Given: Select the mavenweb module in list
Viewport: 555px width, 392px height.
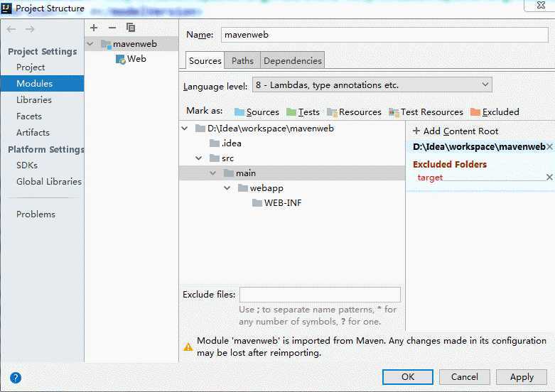Looking at the screenshot, I should [131, 44].
